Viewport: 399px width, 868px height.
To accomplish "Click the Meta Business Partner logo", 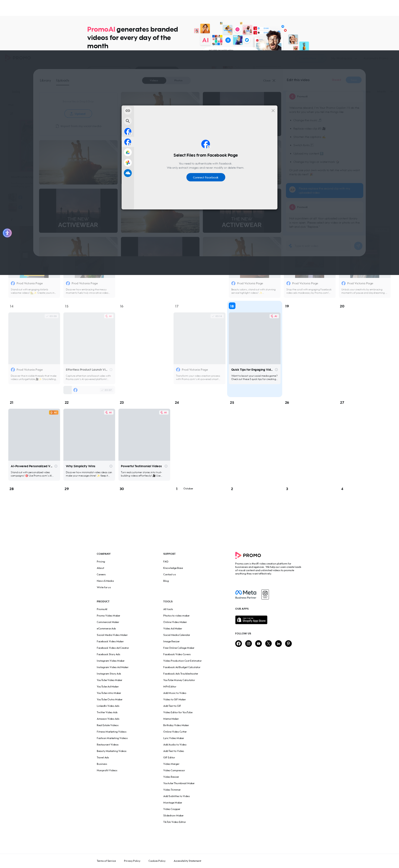I will pos(246,594).
